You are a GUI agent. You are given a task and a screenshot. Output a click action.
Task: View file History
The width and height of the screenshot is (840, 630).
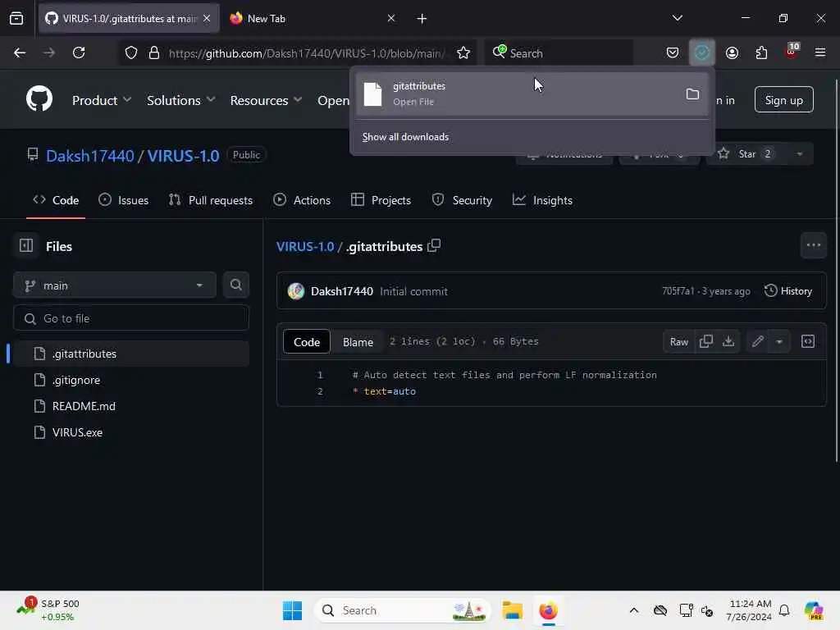(x=788, y=291)
